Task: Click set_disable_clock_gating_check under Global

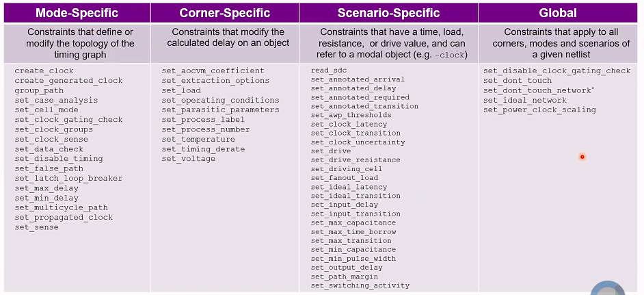Action: pyautogui.click(x=556, y=70)
